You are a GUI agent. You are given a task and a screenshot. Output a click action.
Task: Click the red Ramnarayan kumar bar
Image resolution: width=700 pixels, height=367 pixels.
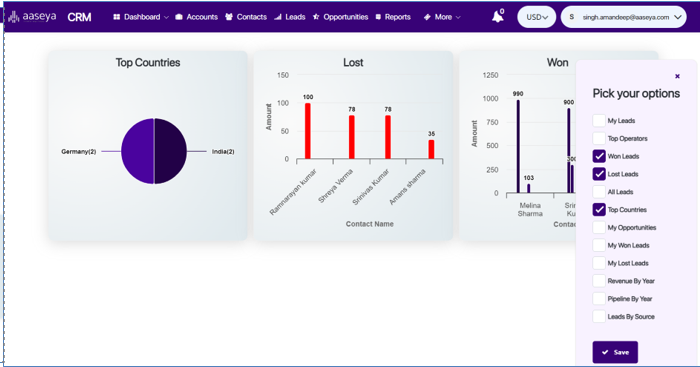[308, 131]
